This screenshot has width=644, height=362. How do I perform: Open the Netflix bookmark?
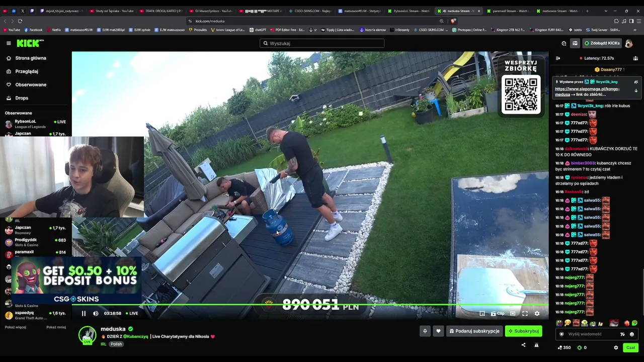tap(53, 30)
